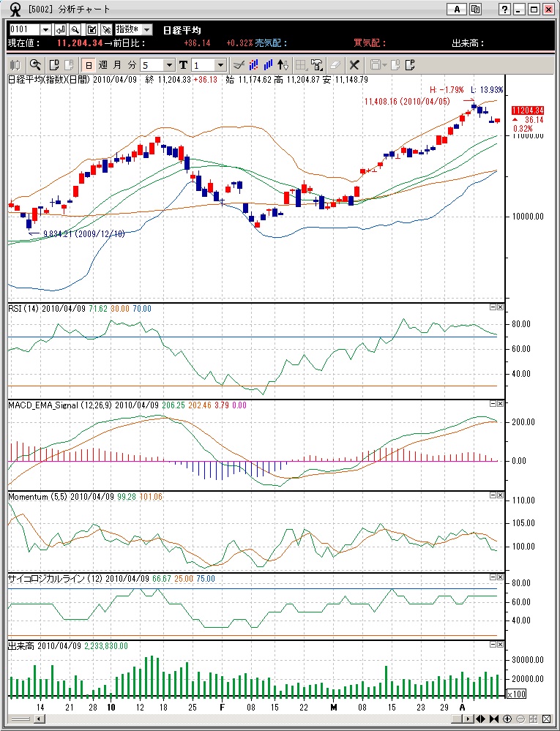
Task: Click the horizontal scrollbar right arrow
Action: [x=468, y=719]
